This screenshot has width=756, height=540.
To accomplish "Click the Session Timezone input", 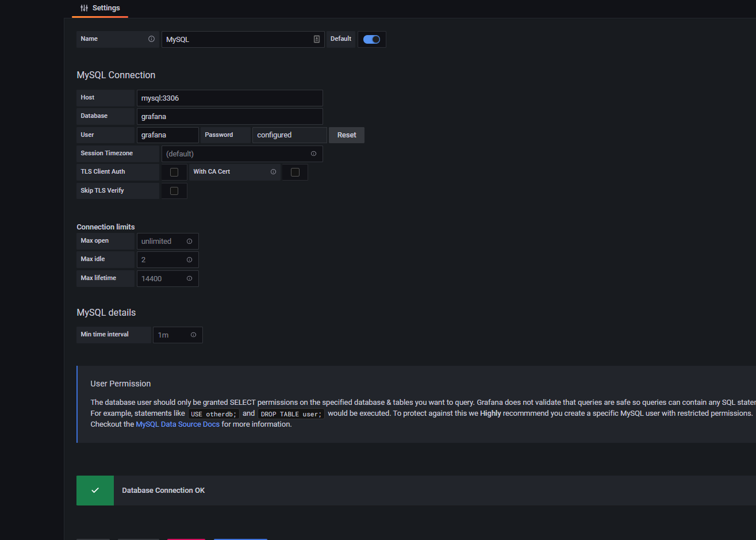I will point(242,154).
